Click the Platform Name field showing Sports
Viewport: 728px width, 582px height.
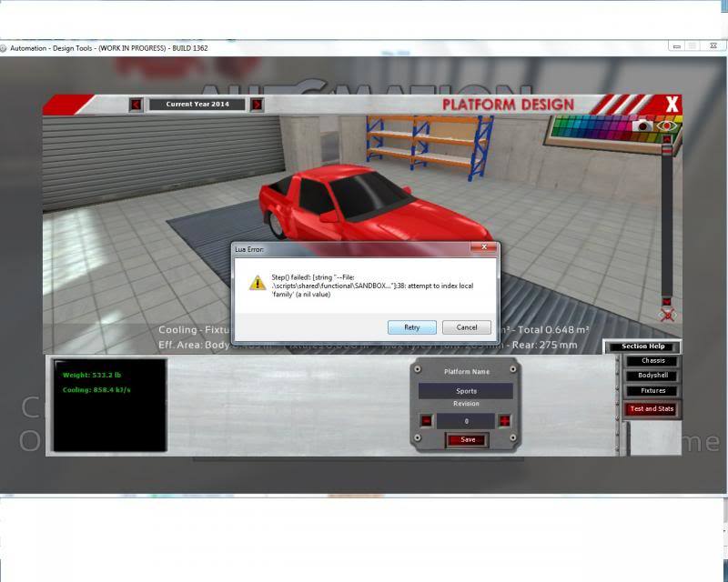(x=465, y=391)
